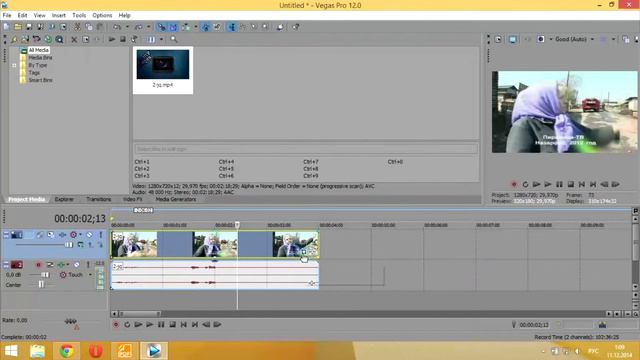Open the media search magnifier
Image resolution: width=640 pixels, height=360 pixels.
point(174,40)
